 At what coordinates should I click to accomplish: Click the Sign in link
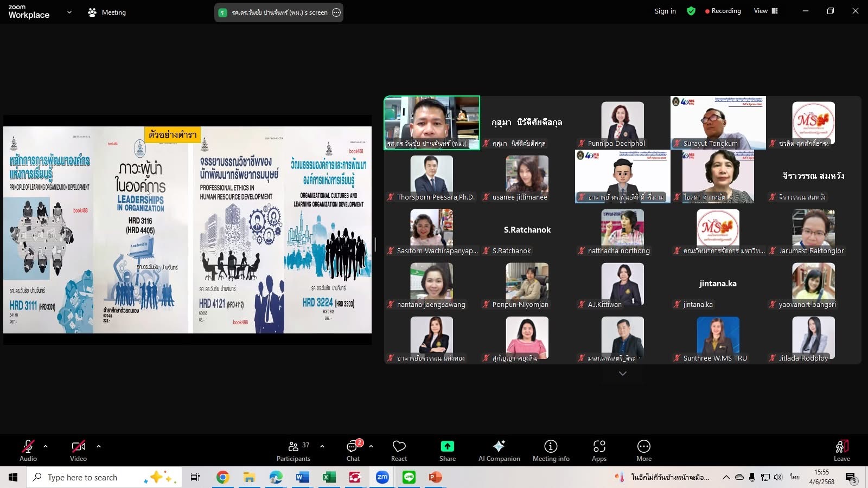(665, 11)
